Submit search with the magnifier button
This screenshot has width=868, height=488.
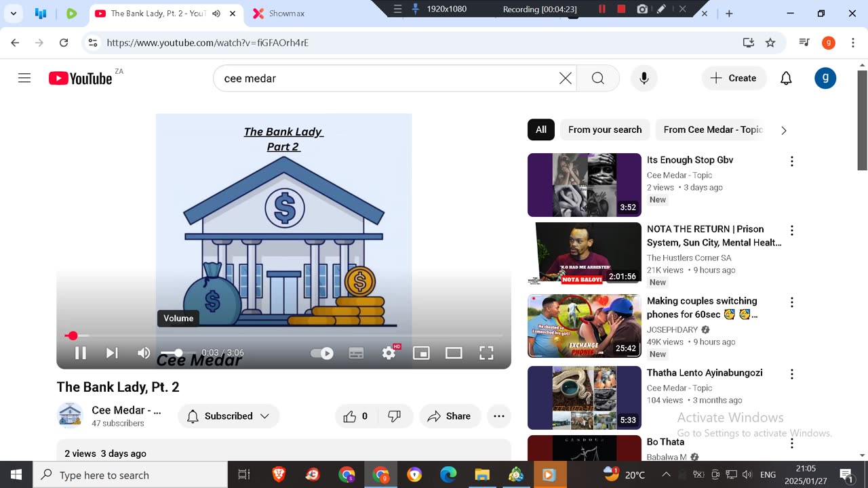pyautogui.click(x=597, y=79)
